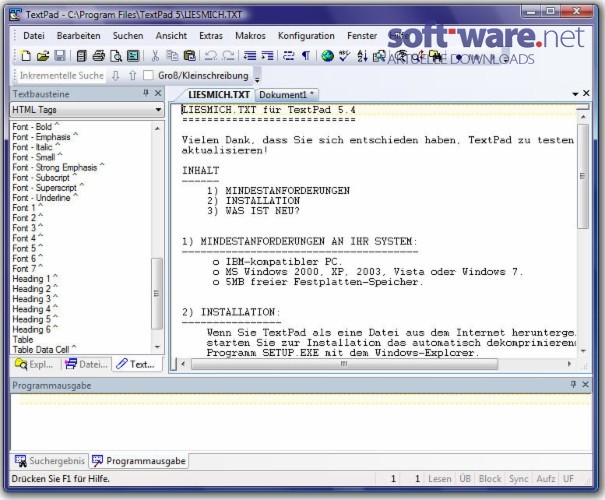Click the Page Setup toolbar icon
The image size is (605, 500).
133,56
